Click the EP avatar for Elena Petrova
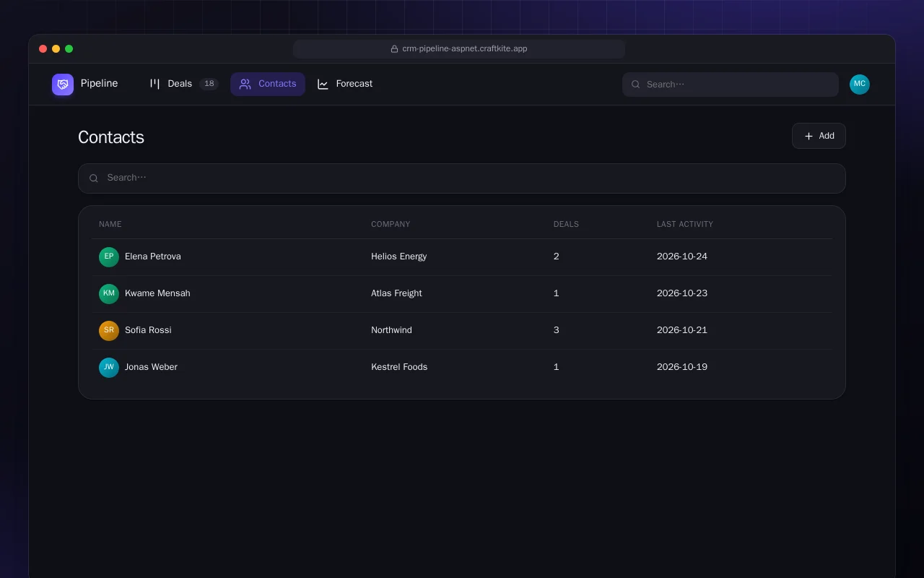 [109, 257]
